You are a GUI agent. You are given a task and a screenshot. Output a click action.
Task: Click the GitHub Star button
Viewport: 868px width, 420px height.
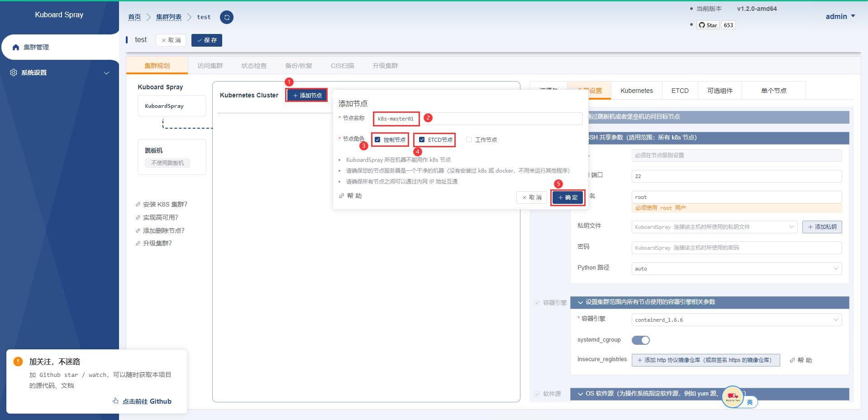(708, 25)
